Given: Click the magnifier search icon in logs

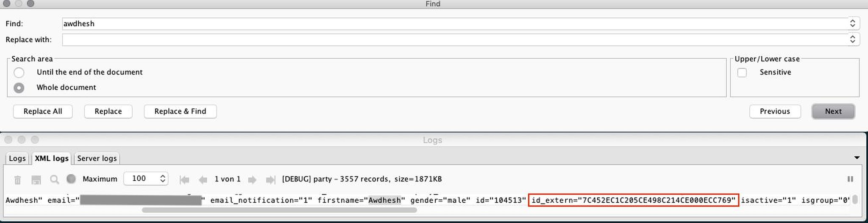Looking at the screenshot, I should coord(54,179).
